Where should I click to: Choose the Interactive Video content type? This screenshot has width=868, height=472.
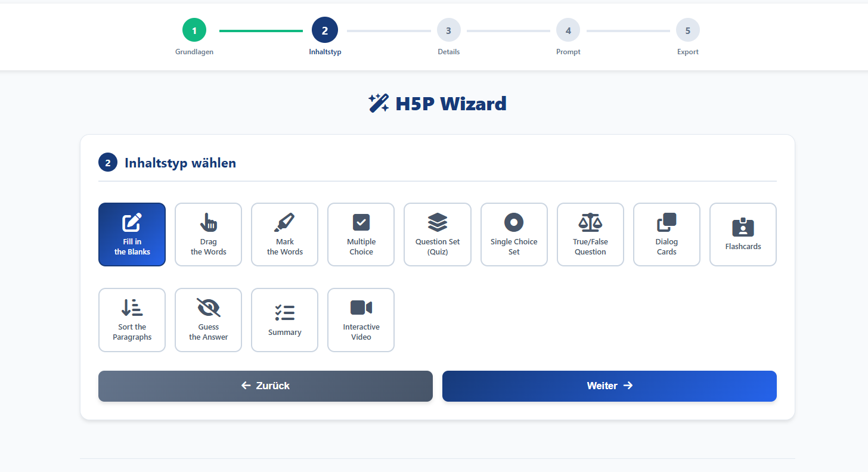pyautogui.click(x=361, y=320)
